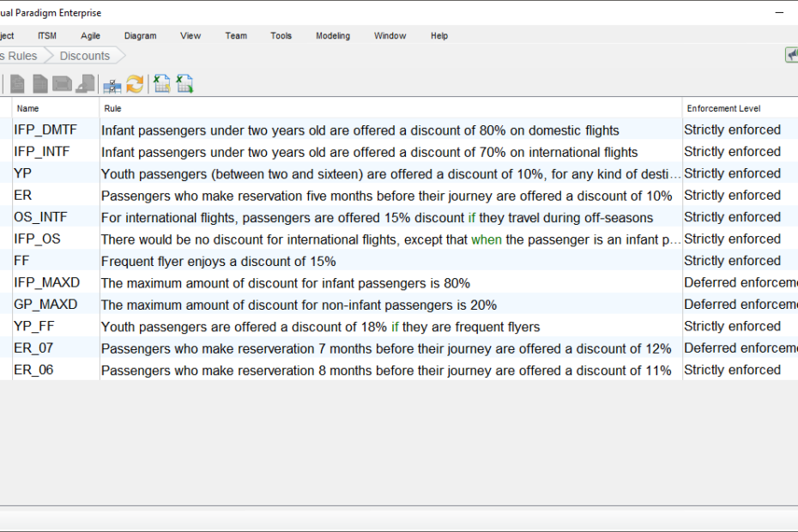
Task: Click the Enforcement Level column header
Action: (x=723, y=109)
